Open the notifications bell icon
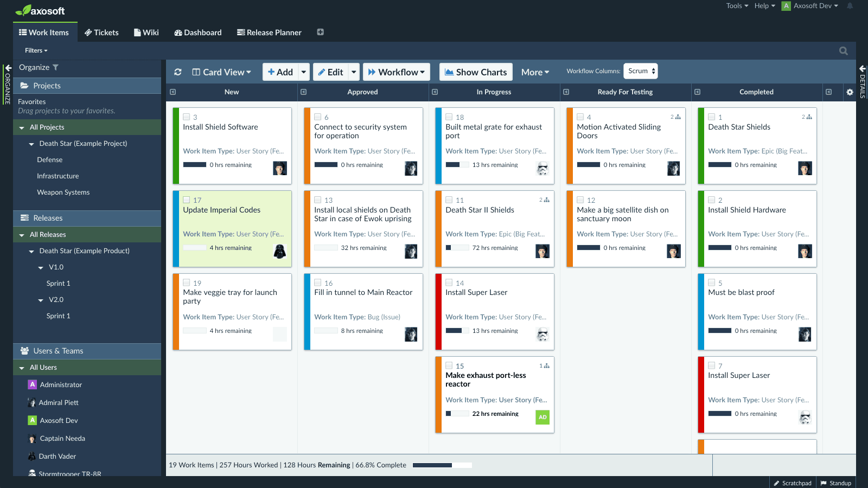The height and width of the screenshot is (488, 868). (x=850, y=6)
